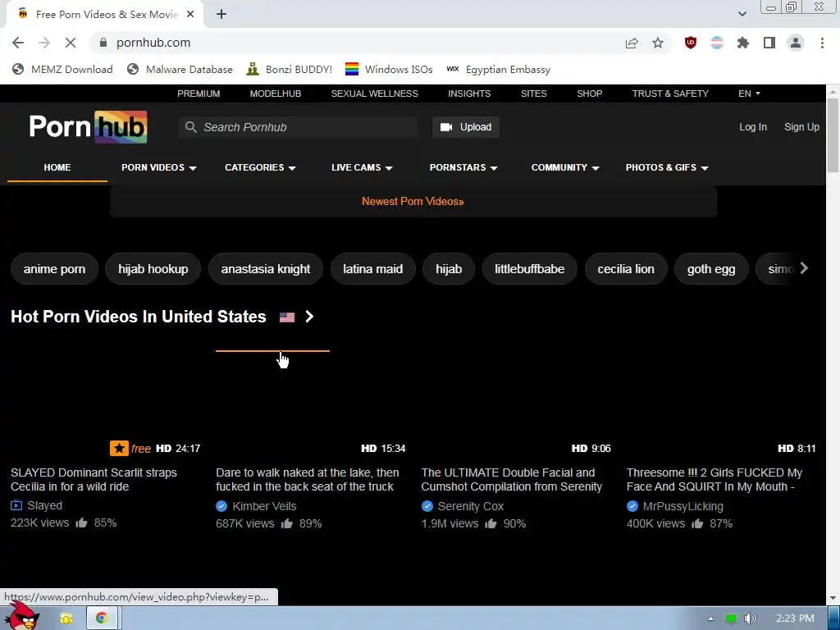Image resolution: width=840 pixels, height=630 pixels.
Task: Open the Malware Database bookmark
Action: (x=180, y=69)
